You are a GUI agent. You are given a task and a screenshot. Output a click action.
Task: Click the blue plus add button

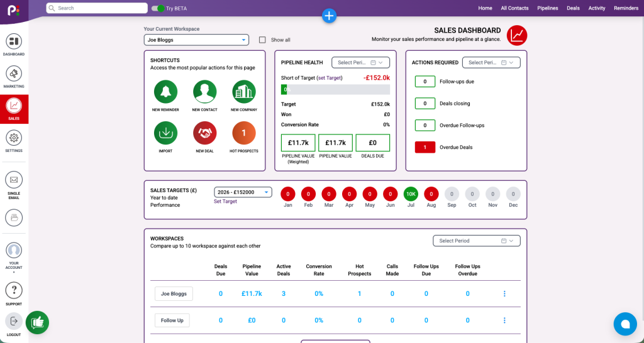coord(329,16)
